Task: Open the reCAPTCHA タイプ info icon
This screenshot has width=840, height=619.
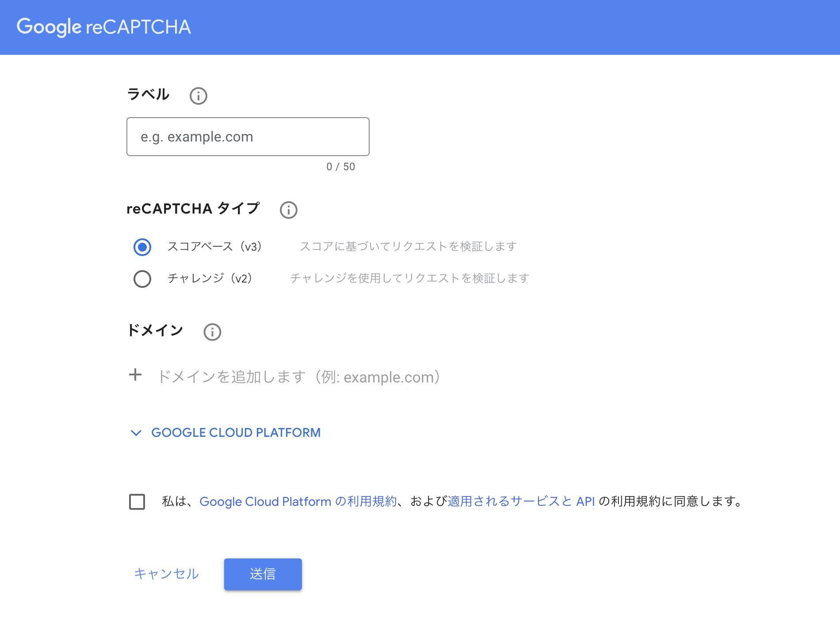Action: [288, 210]
